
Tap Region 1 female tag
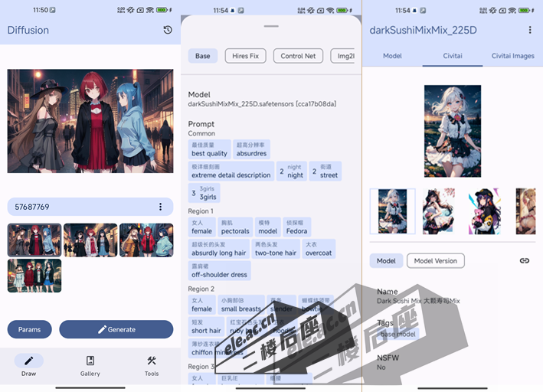(x=202, y=227)
